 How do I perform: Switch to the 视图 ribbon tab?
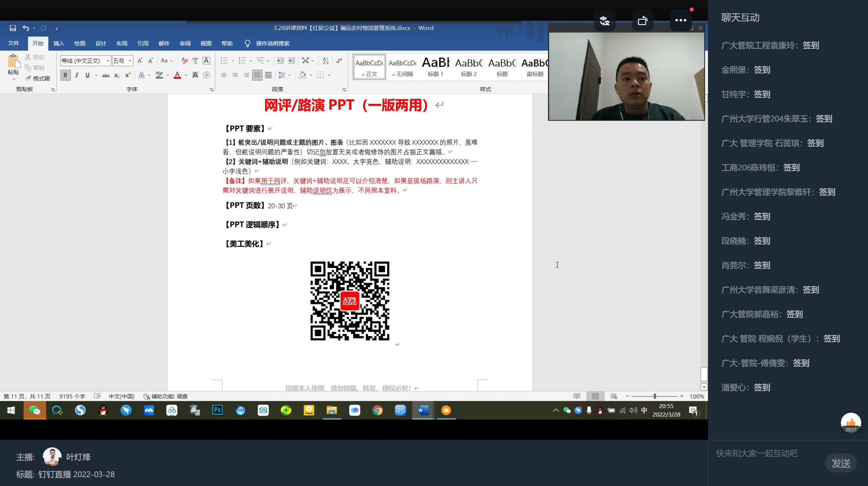pyautogui.click(x=206, y=43)
